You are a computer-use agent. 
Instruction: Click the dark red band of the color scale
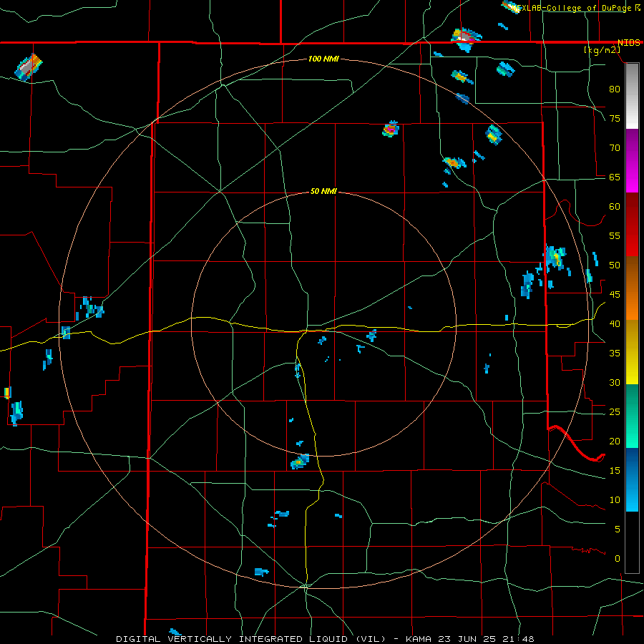point(632,224)
